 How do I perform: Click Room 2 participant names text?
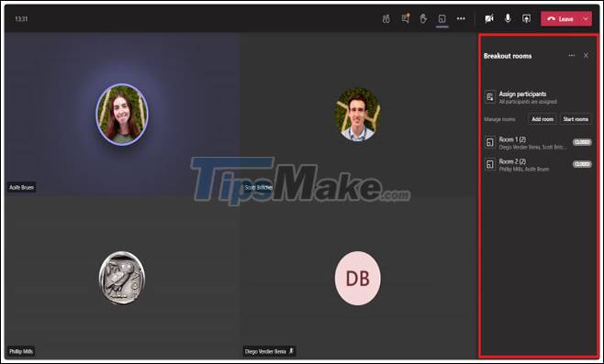coord(524,169)
